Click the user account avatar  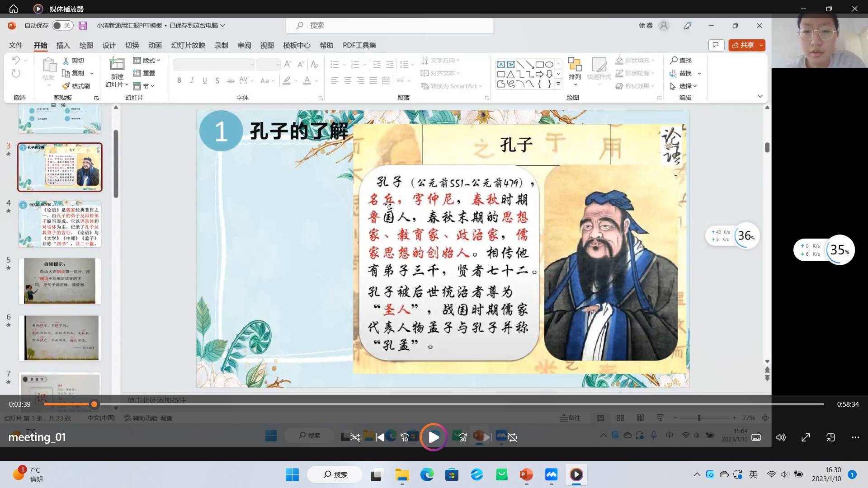coord(664,26)
